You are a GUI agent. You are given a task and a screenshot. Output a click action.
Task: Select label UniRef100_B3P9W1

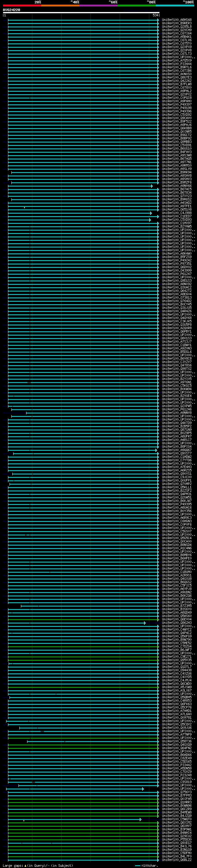177,829
